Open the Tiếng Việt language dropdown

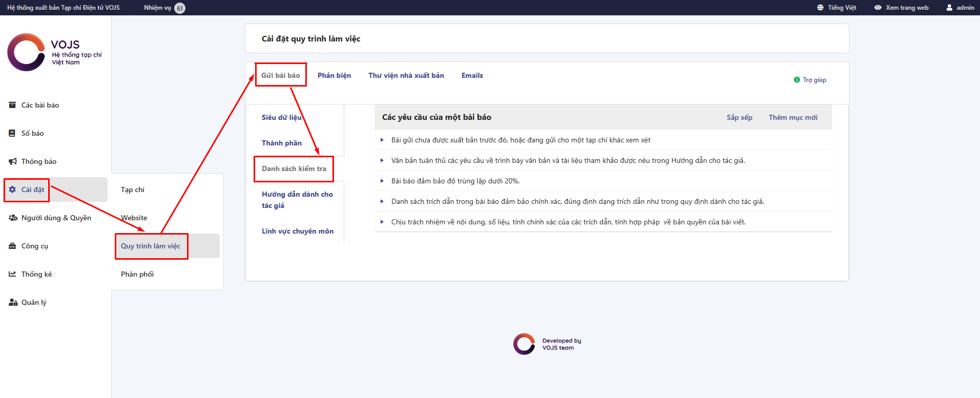tap(836, 8)
